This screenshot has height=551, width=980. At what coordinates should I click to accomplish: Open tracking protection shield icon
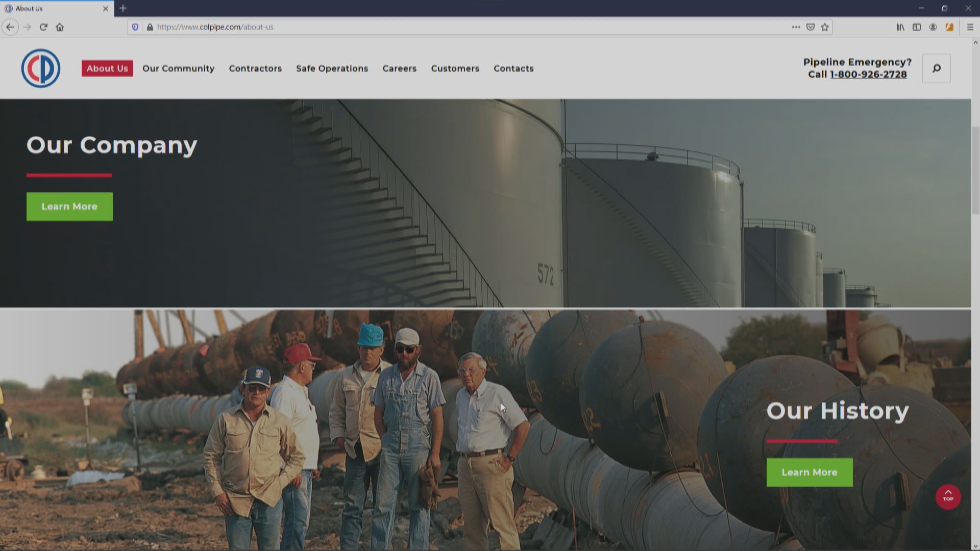tap(135, 27)
